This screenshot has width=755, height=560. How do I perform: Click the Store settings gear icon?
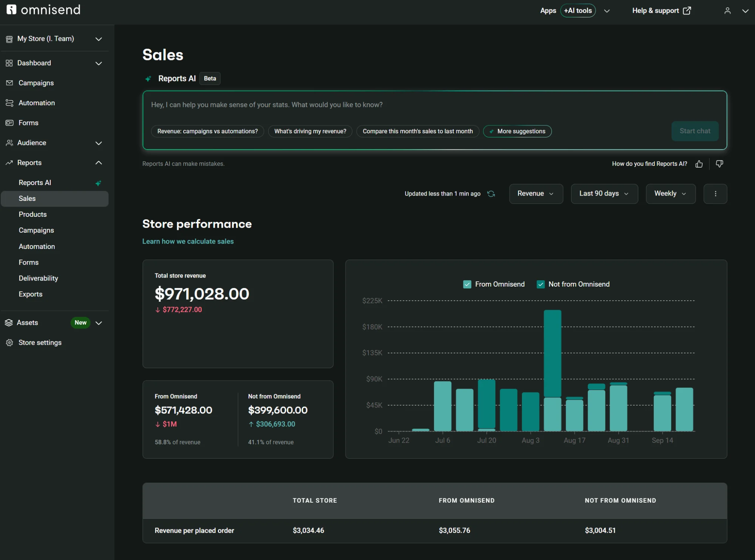pyautogui.click(x=9, y=342)
